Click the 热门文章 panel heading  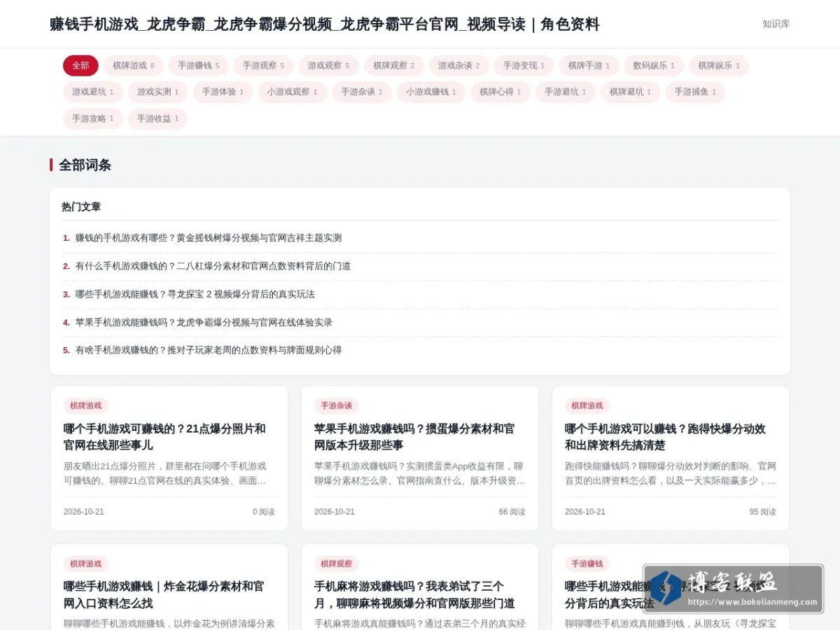click(81, 207)
